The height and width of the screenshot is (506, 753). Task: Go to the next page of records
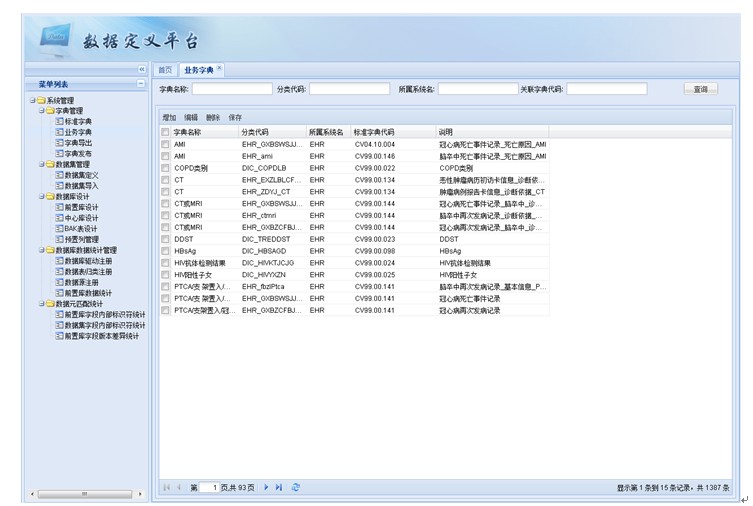point(267,487)
